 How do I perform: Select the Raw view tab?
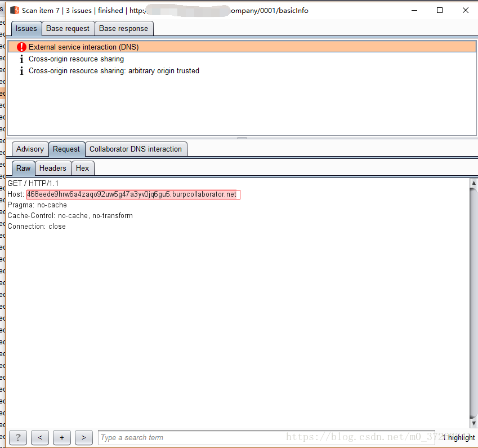pyautogui.click(x=23, y=168)
